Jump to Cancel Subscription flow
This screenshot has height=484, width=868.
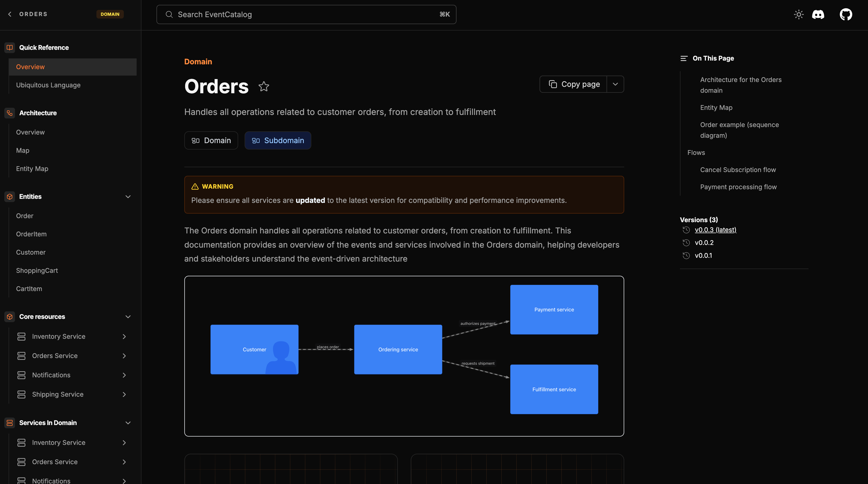(x=738, y=170)
